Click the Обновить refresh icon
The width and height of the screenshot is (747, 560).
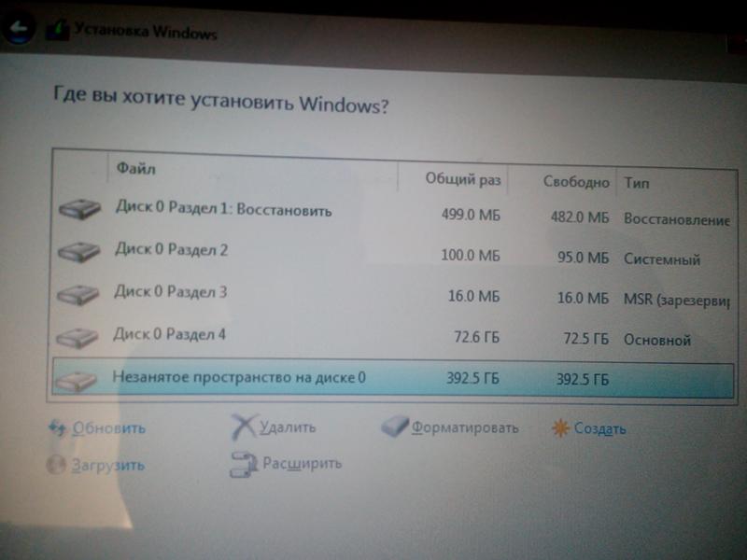pos(57,428)
